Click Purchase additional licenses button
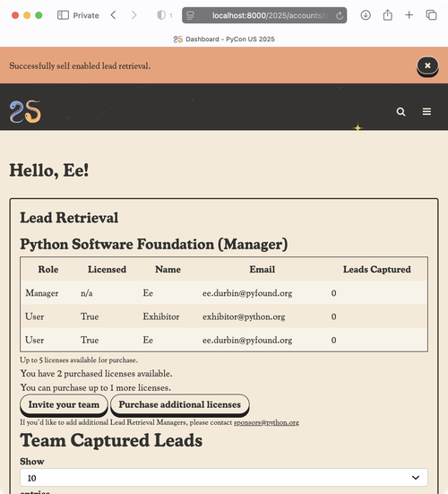 [x=180, y=404]
